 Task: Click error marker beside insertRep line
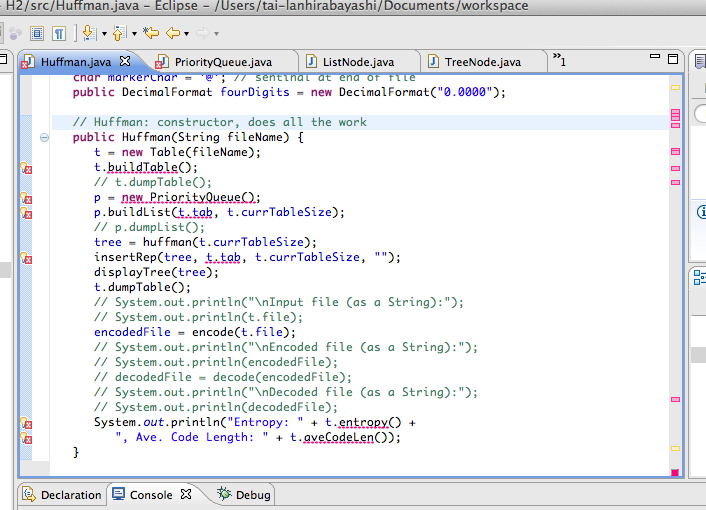click(26, 258)
